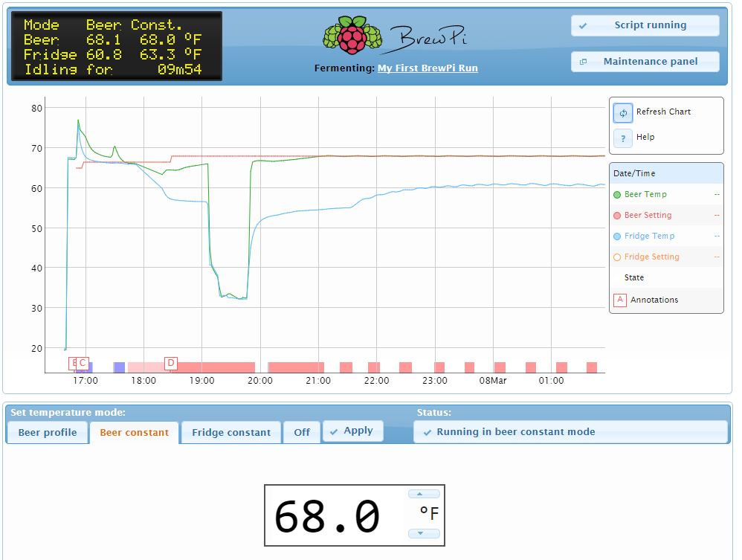The image size is (742, 560).
Task: Select annotation marker C on chart
Action: 83,363
